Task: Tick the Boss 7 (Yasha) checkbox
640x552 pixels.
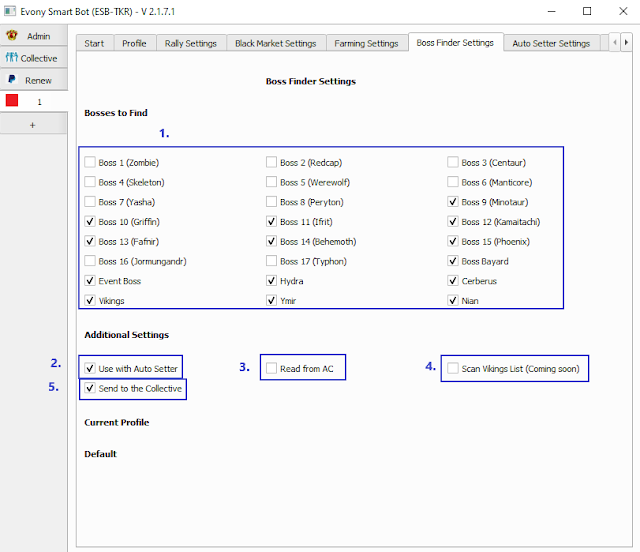Action: tap(90, 201)
